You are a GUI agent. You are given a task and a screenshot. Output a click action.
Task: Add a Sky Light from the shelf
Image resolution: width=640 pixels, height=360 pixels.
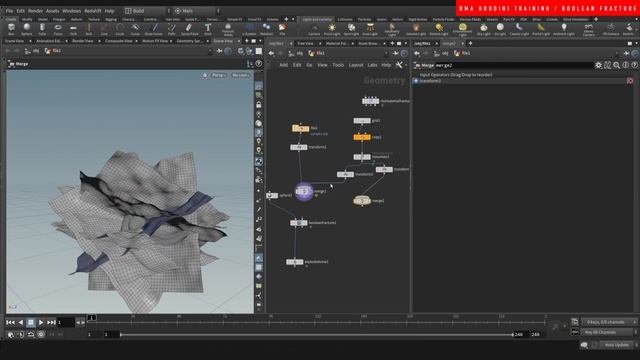484,29
